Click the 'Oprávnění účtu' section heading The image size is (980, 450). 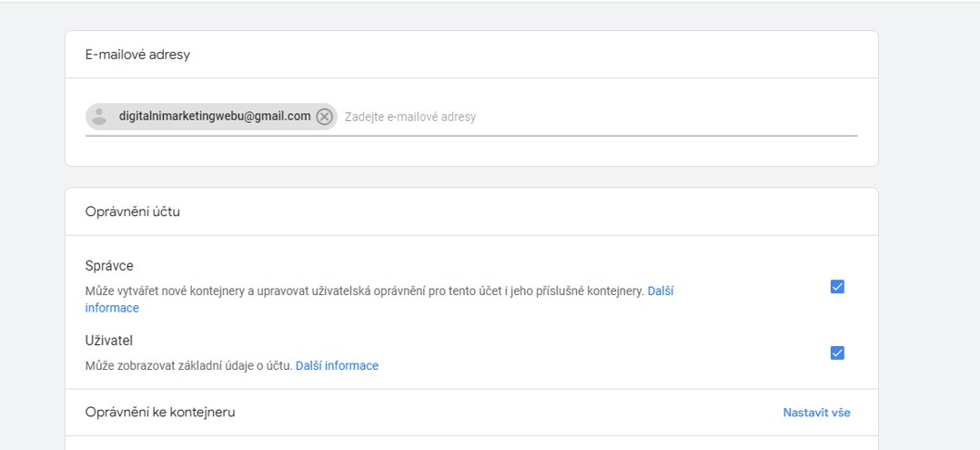point(132,212)
